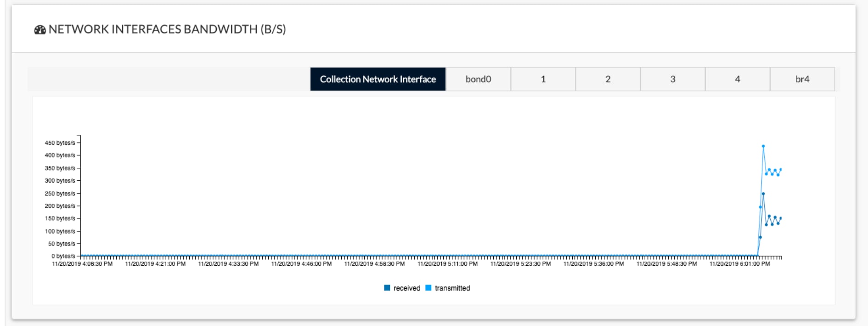Click the 11/20/2019 4:46:00 PM axis label

point(301,264)
